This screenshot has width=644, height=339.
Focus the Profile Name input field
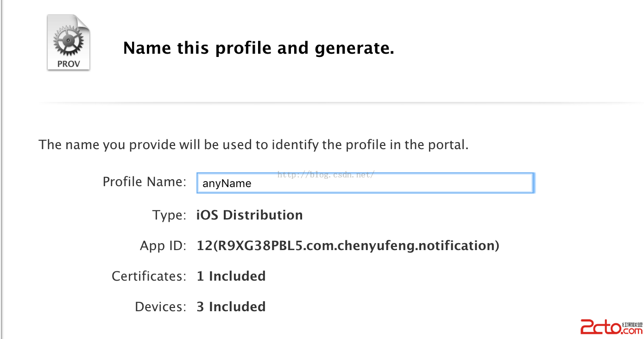(x=394, y=183)
